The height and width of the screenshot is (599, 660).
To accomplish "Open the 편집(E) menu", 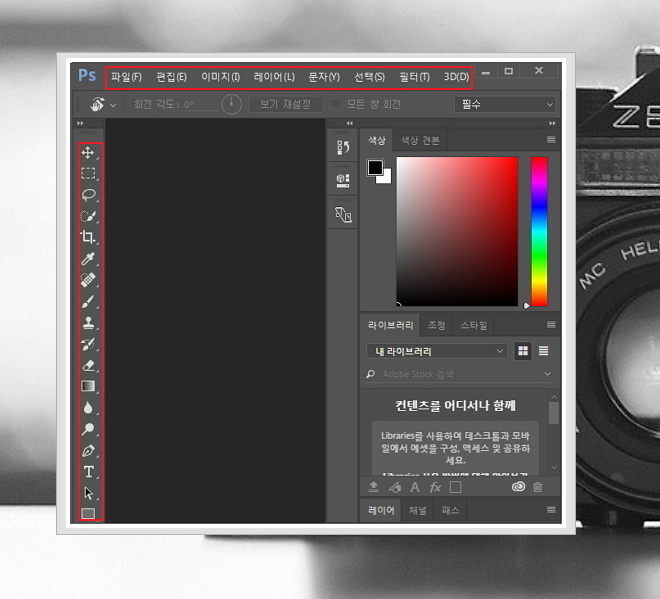I will pyautogui.click(x=171, y=77).
